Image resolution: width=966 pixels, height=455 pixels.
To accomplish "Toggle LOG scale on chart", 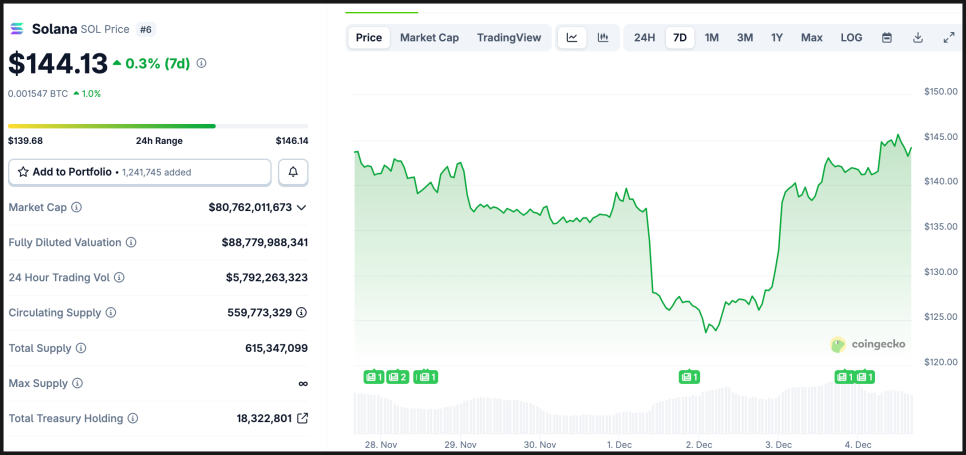I will [x=851, y=38].
